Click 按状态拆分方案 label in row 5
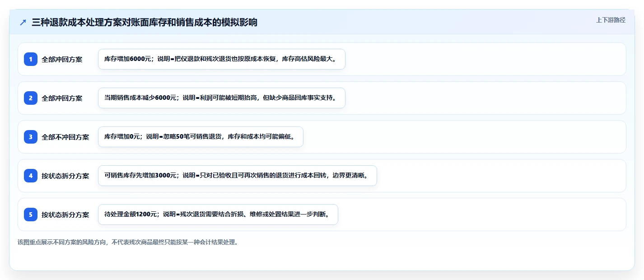Screen dimensions: 644x280 [65, 215]
